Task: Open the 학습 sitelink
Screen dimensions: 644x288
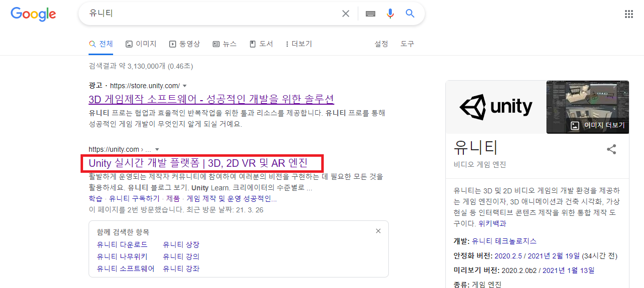Action: [x=95, y=199]
